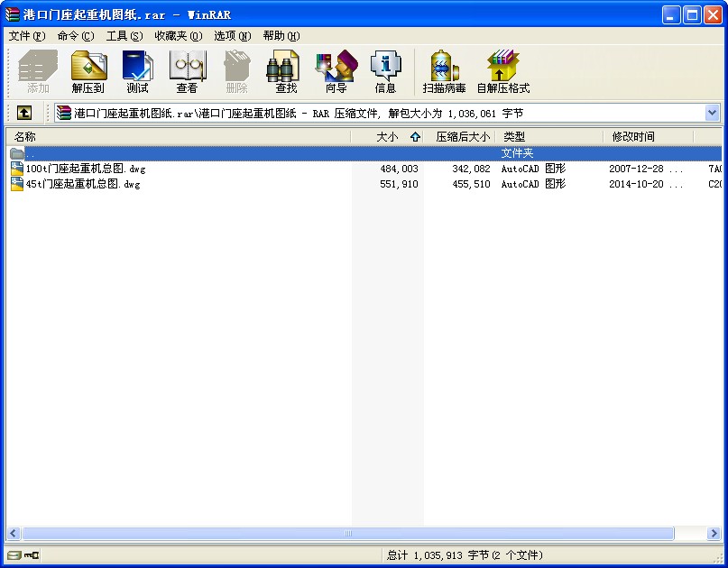728x568 pixels.
Task: Open the 选项(N) menu
Action: (x=233, y=36)
